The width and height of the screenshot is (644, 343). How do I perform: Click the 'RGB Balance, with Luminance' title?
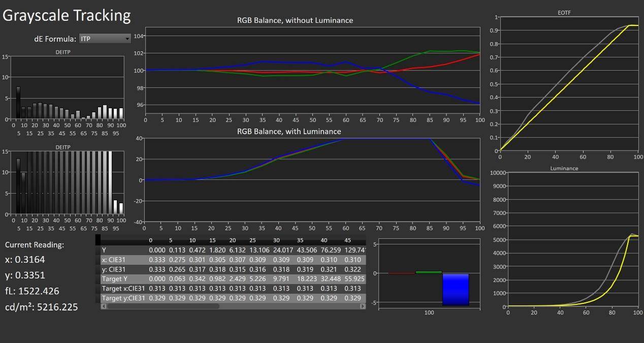tap(289, 132)
